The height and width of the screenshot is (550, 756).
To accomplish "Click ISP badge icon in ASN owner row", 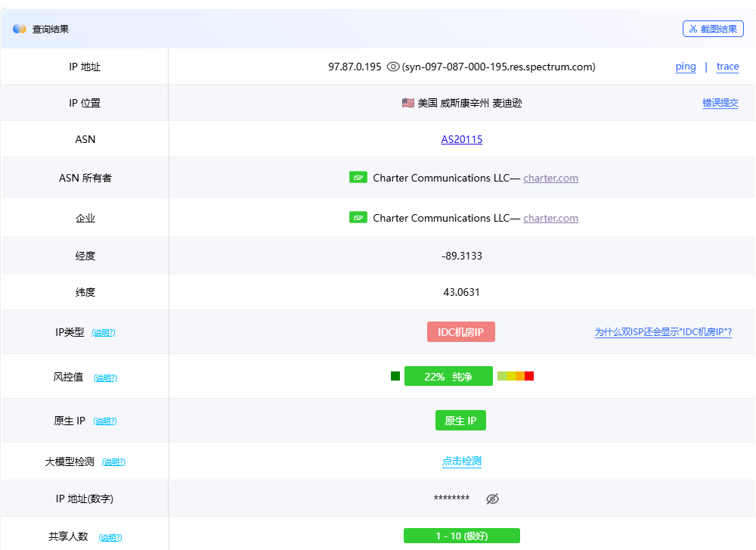I will [x=358, y=178].
